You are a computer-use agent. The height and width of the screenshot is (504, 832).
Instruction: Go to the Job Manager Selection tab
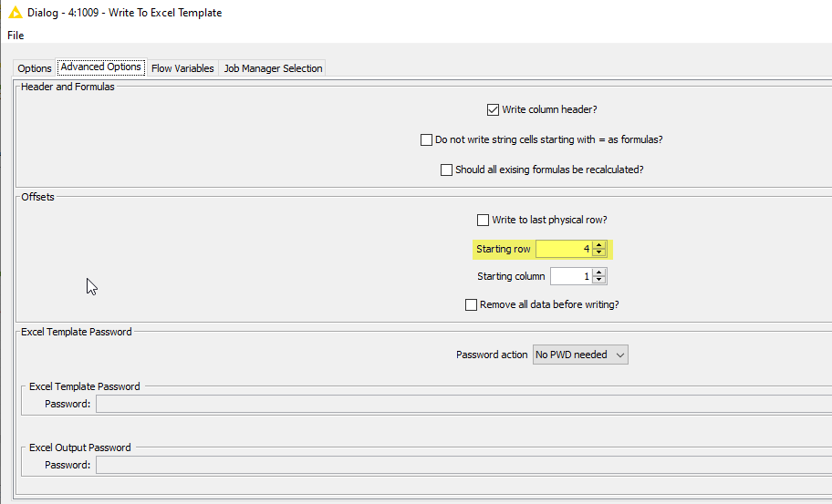click(x=273, y=68)
